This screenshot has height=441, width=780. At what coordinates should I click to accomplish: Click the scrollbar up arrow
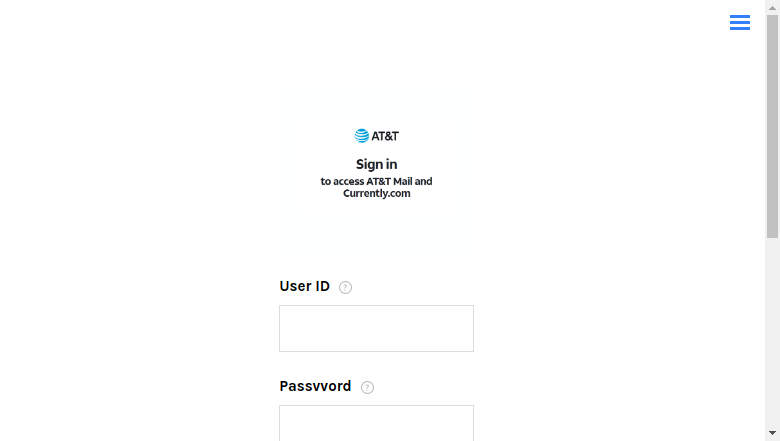click(x=772, y=7)
